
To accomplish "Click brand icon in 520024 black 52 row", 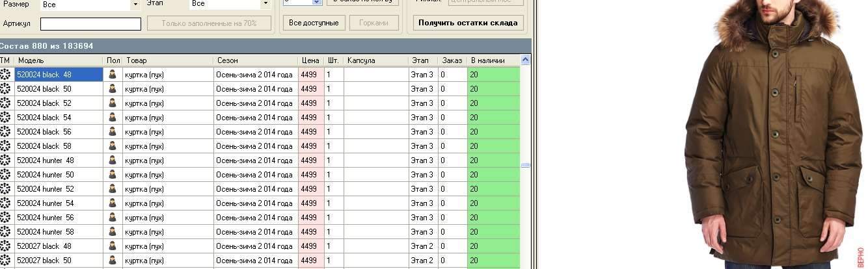I will [x=5, y=103].
